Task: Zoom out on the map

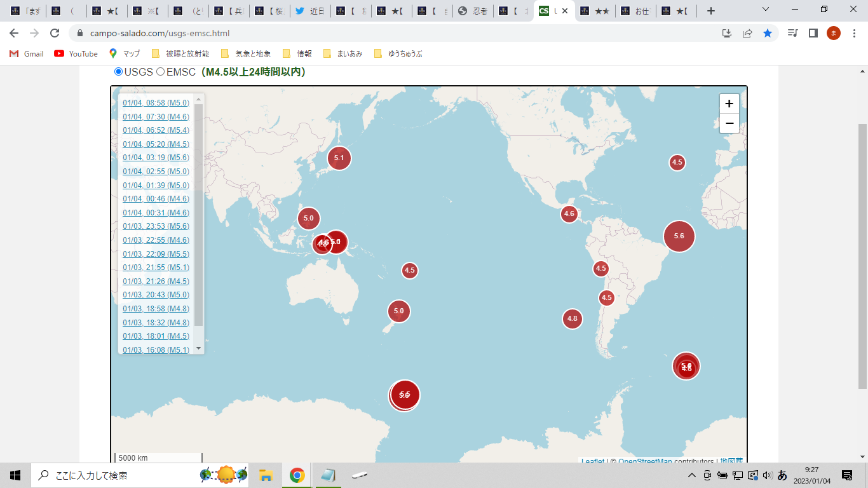Action: click(729, 123)
